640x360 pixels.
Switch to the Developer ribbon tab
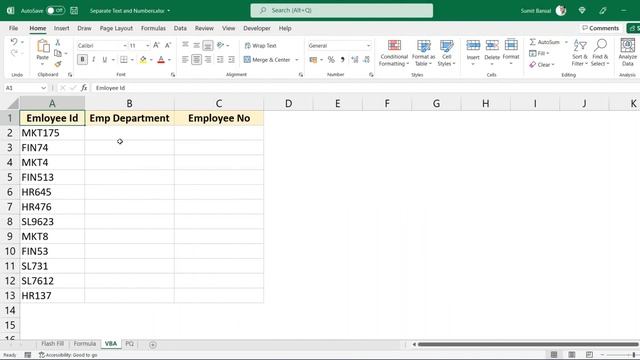257,28
